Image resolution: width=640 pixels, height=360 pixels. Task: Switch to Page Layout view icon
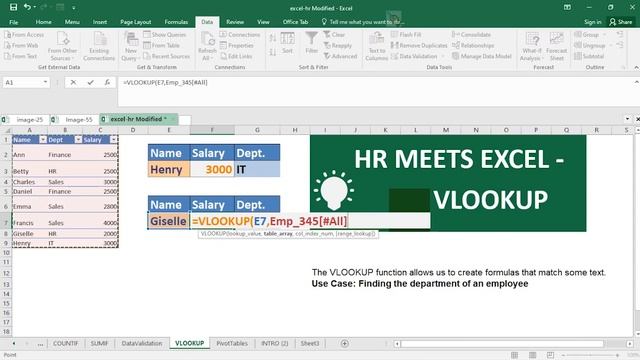tap(532, 355)
